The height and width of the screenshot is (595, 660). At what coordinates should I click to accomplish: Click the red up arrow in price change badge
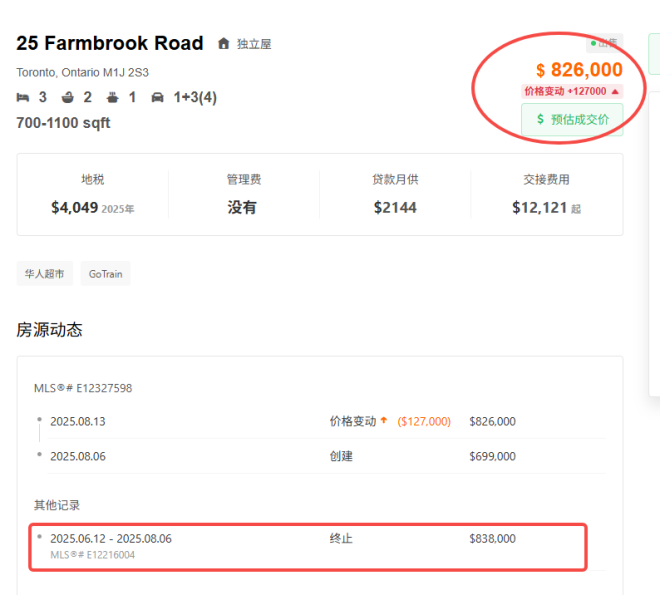point(615,91)
